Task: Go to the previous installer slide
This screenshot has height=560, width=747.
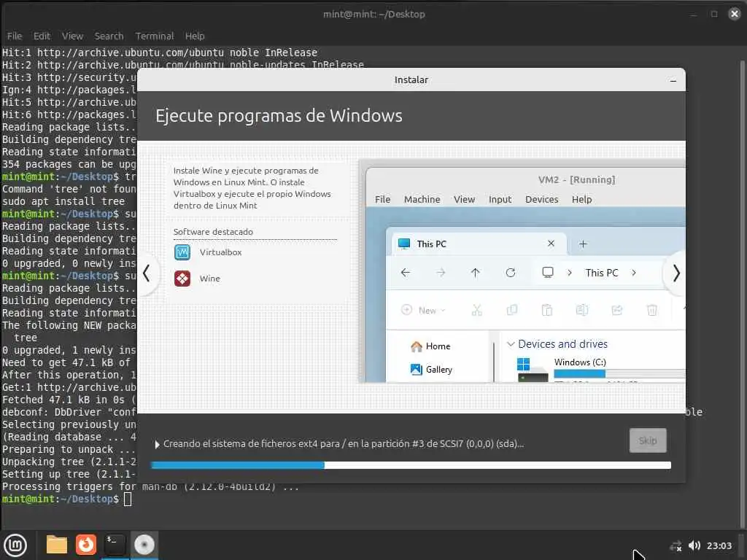Action: (147, 273)
